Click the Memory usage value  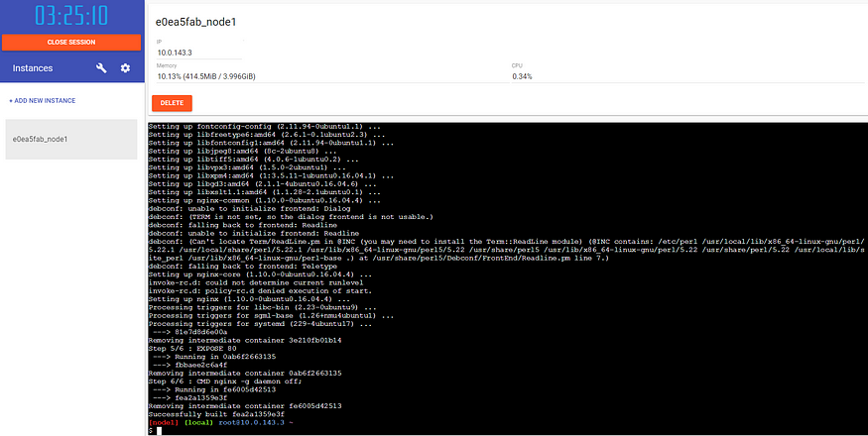tap(206, 76)
